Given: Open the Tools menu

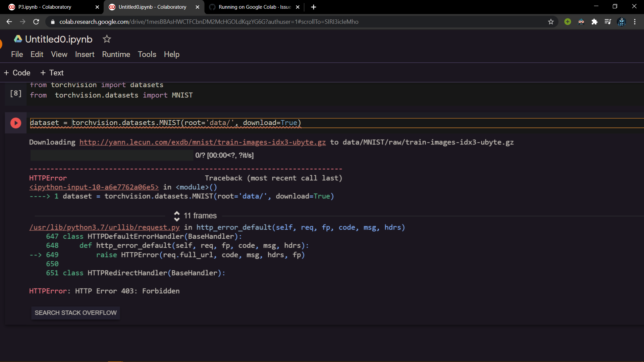Looking at the screenshot, I should [147, 54].
